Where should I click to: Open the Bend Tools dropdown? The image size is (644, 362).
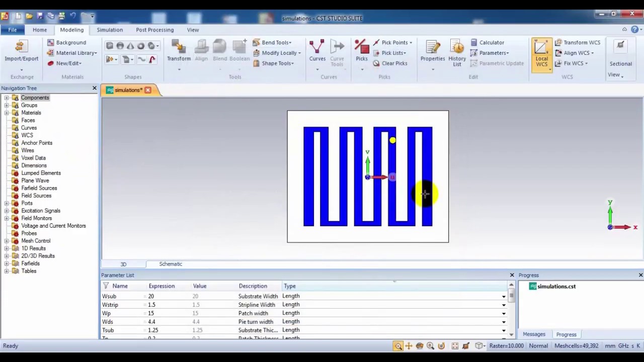272,43
